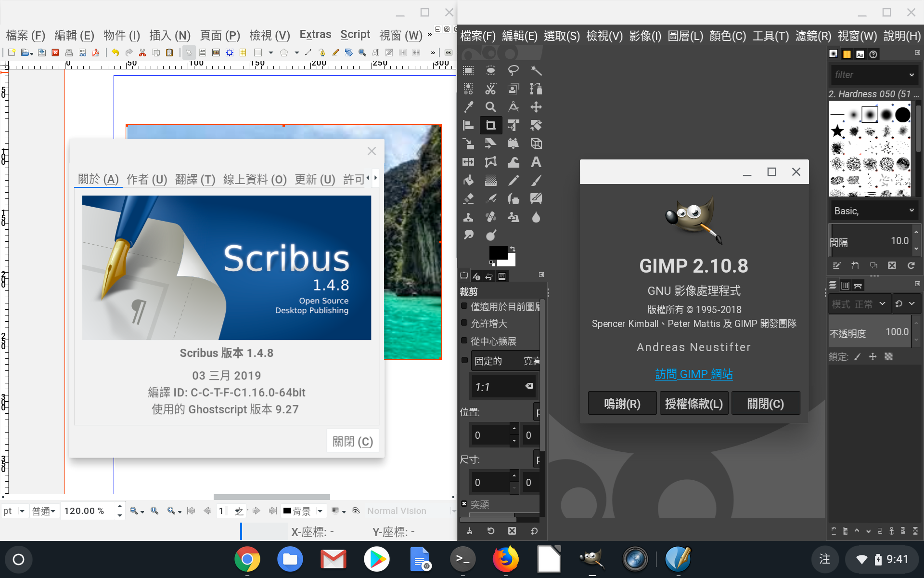Click the 訪問 GIMP 網站 link
This screenshot has width=924, height=578.
(x=693, y=374)
